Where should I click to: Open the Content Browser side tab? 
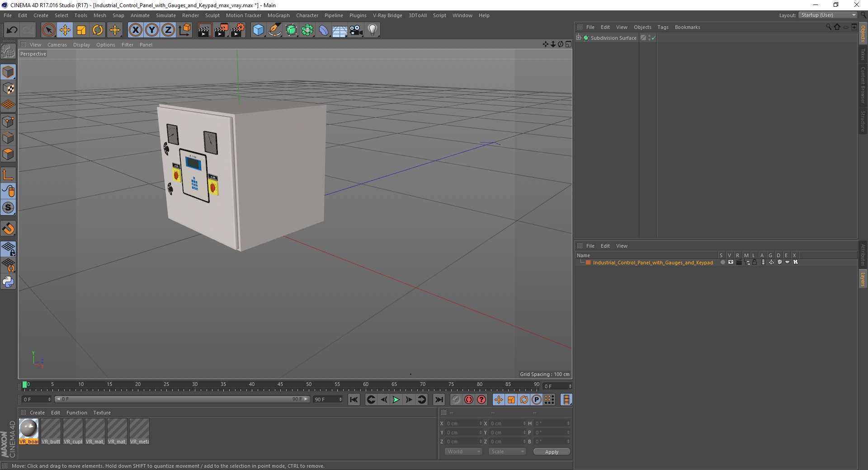(863, 85)
